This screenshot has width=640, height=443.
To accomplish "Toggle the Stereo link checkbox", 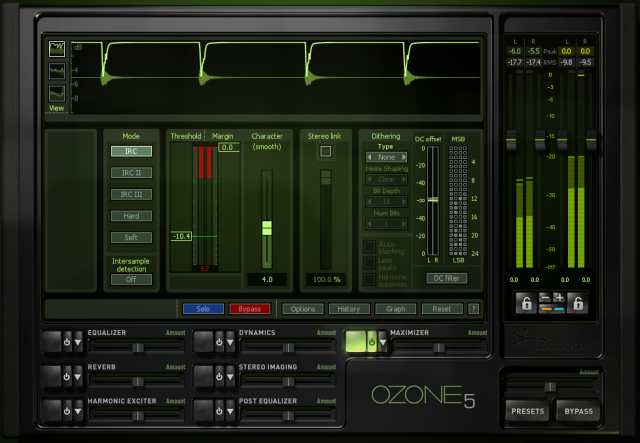I will [325, 152].
